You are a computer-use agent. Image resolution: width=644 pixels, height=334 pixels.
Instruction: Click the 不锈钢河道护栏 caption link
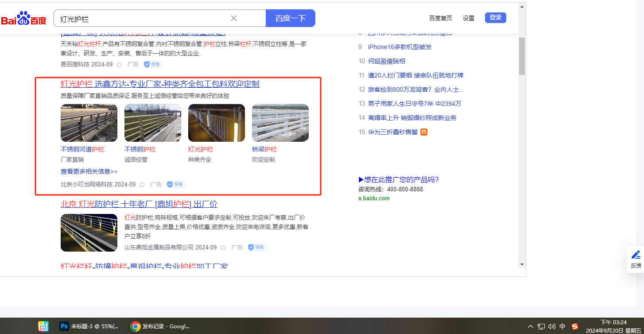tap(82, 149)
